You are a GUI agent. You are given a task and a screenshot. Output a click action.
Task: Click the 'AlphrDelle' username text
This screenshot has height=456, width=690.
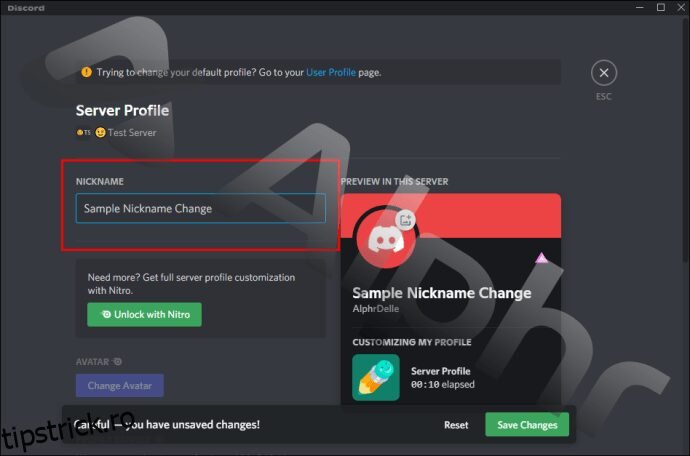[x=375, y=309]
